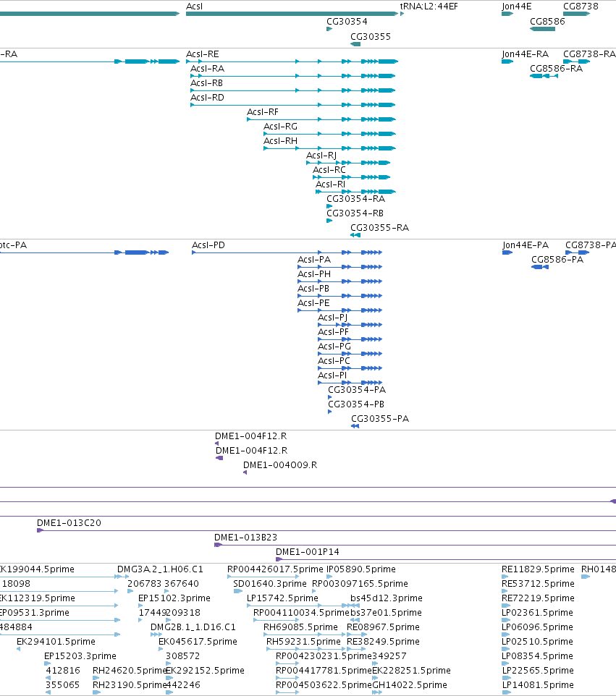The height and width of the screenshot is (696, 616).
Task: Select the CG30354 gene label
Action: click(x=347, y=21)
